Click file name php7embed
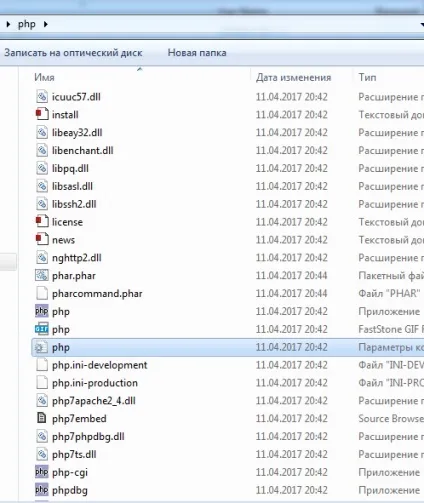 coord(79,419)
